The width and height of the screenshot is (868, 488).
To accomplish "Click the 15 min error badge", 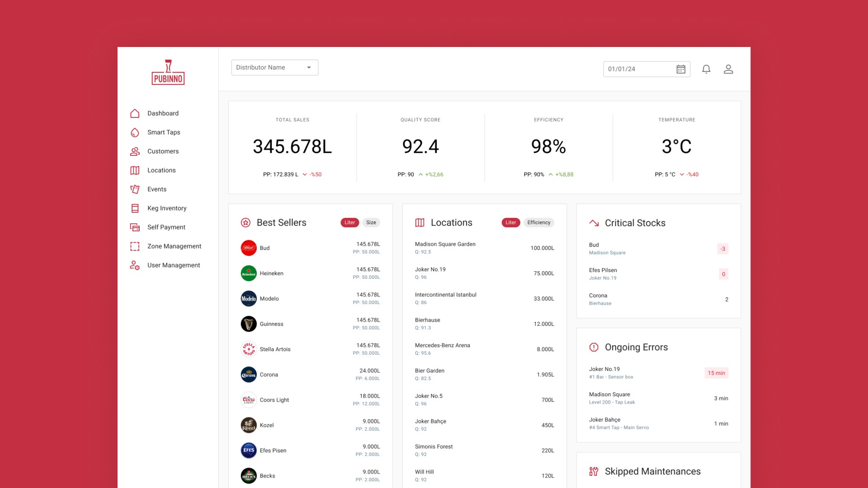I will 716,373.
